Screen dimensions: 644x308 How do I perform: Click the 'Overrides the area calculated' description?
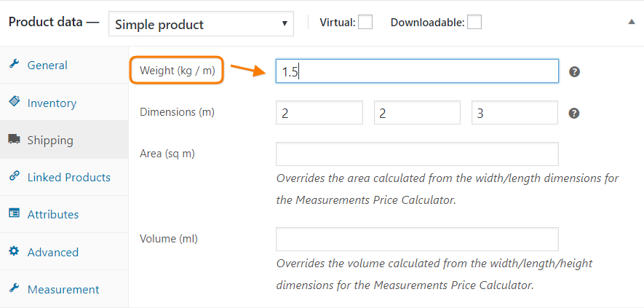[448, 189]
